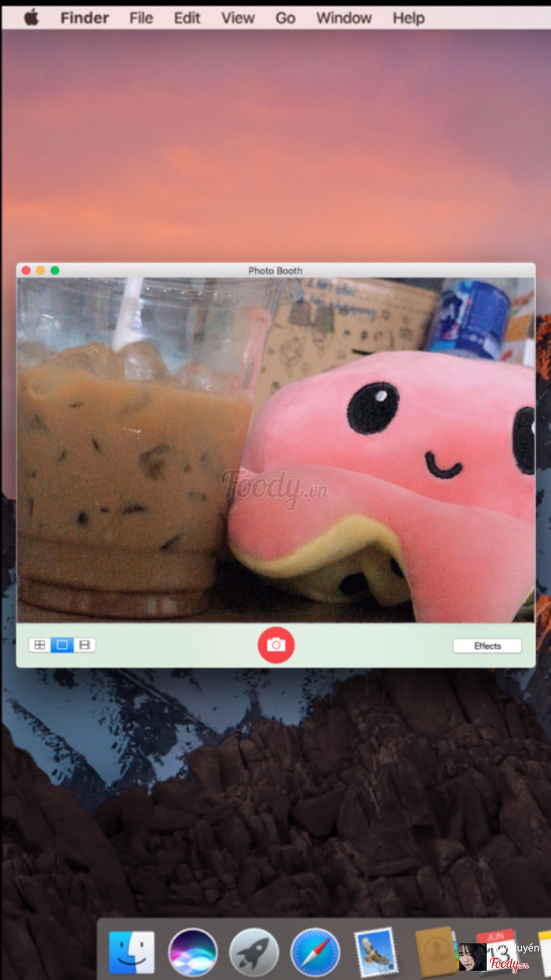The height and width of the screenshot is (980, 551).
Task: Open the Edit menu
Action: (x=187, y=19)
